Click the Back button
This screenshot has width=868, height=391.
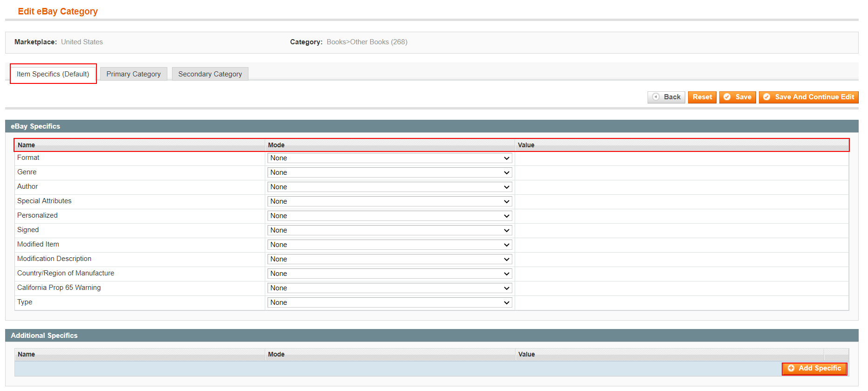click(666, 97)
